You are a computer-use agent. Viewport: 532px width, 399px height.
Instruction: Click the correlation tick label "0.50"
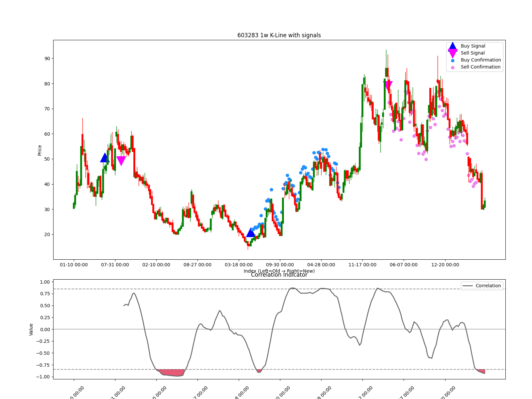pyautogui.click(x=45, y=306)
